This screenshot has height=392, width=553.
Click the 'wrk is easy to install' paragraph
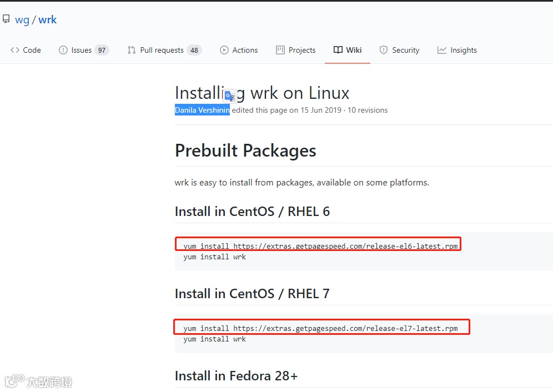(302, 183)
